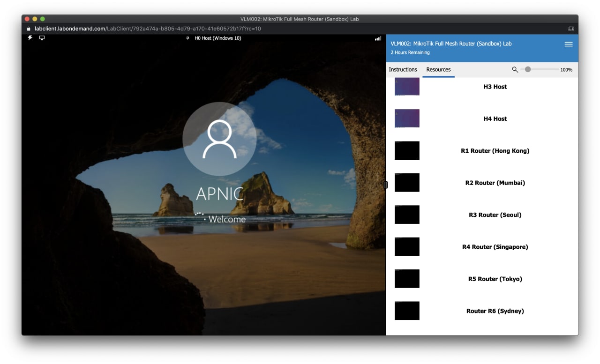Select R4 Router (Singapore)
600x364 pixels.
click(495, 247)
